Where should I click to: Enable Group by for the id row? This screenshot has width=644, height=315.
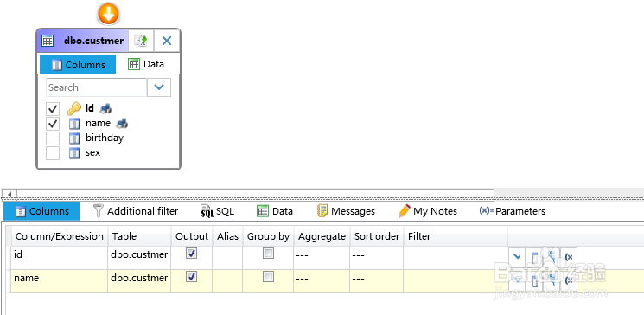[x=268, y=254]
